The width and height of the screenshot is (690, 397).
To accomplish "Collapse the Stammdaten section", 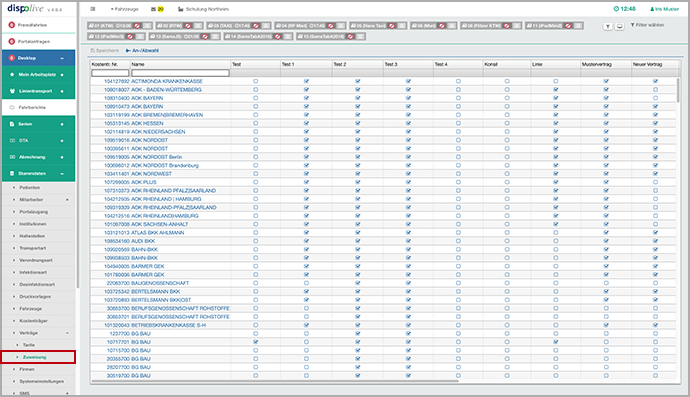I will click(62, 174).
